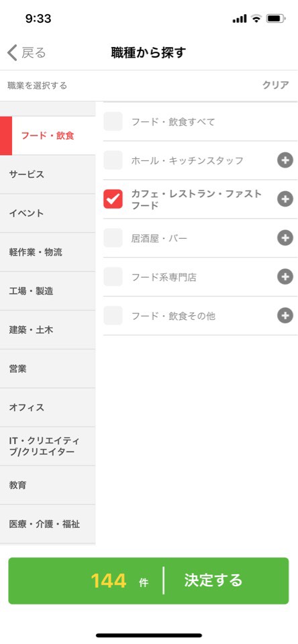This screenshot has height=644, width=298.
Task: Tap plus icon beside フード・飲食その他
Action: 285,315
